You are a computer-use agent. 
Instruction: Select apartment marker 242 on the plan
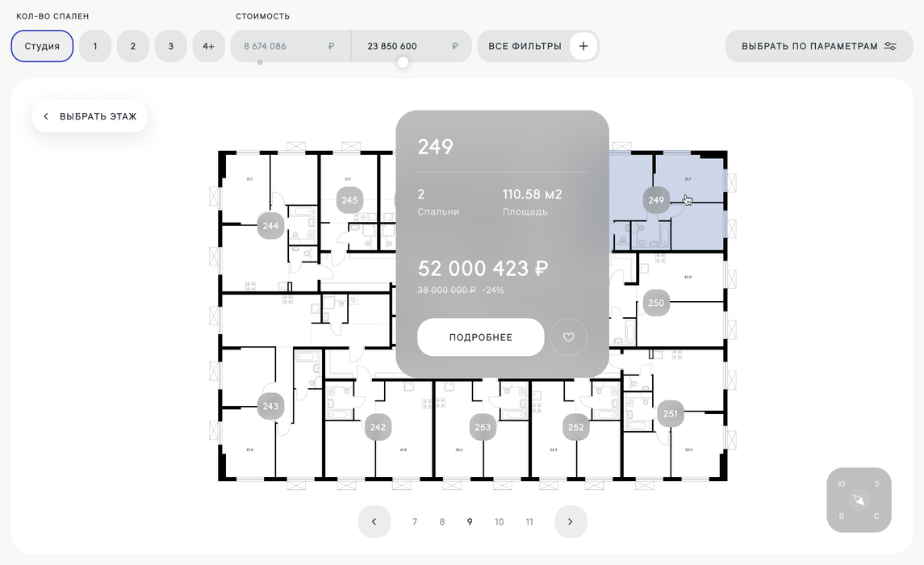(x=378, y=427)
